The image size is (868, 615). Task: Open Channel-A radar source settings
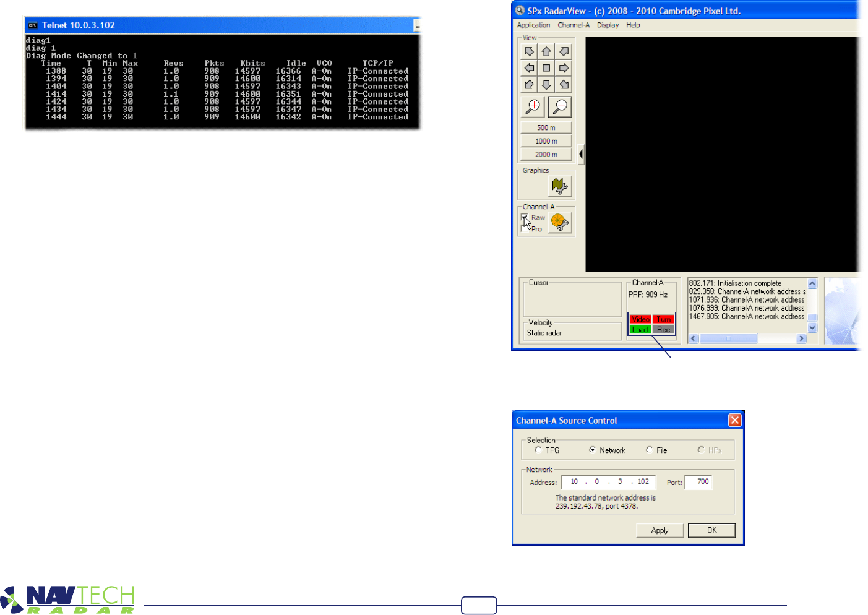(x=560, y=222)
